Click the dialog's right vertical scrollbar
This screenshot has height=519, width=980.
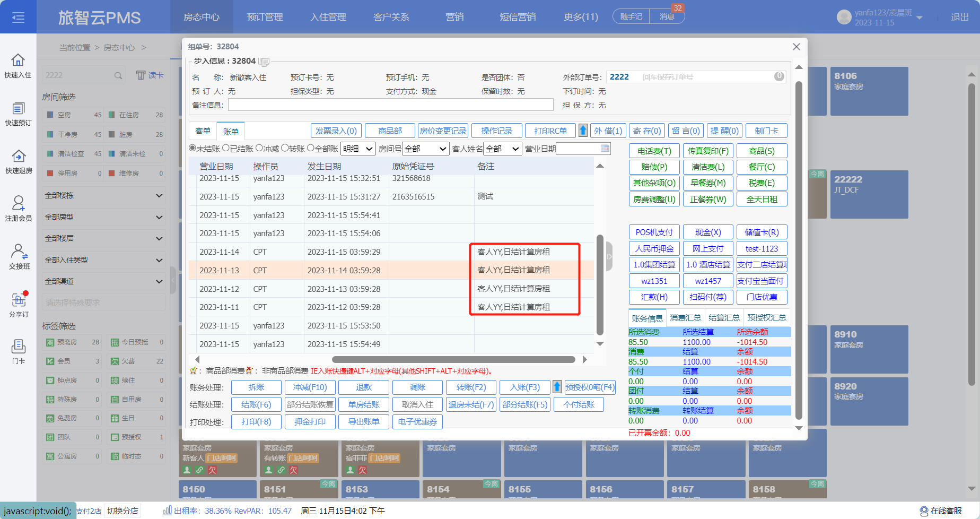(799, 249)
